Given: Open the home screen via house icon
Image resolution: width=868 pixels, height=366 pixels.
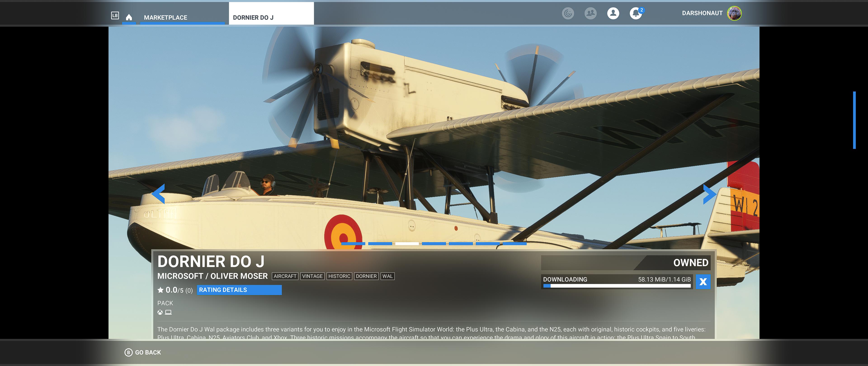Looking at the screenshot, I should click(129, 17).
